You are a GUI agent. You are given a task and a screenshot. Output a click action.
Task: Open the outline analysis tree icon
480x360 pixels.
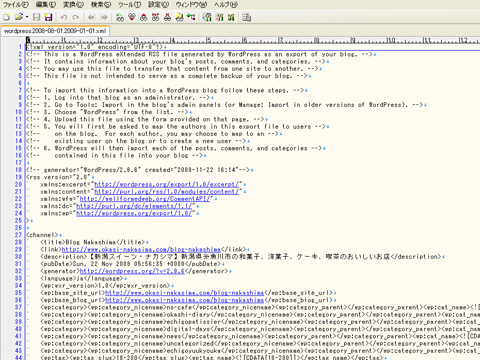[191, 17]
